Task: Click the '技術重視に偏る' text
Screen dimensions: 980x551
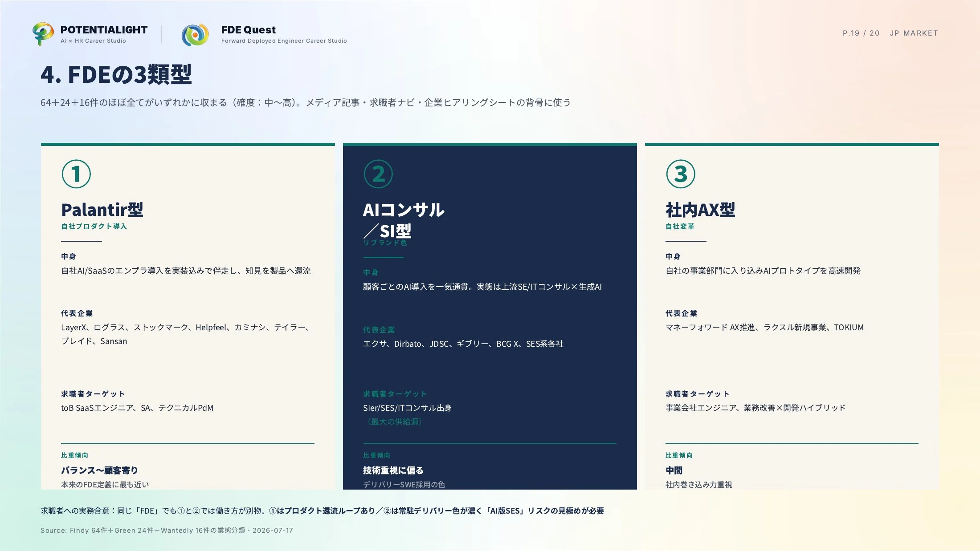Action: (x=393, y=470)
